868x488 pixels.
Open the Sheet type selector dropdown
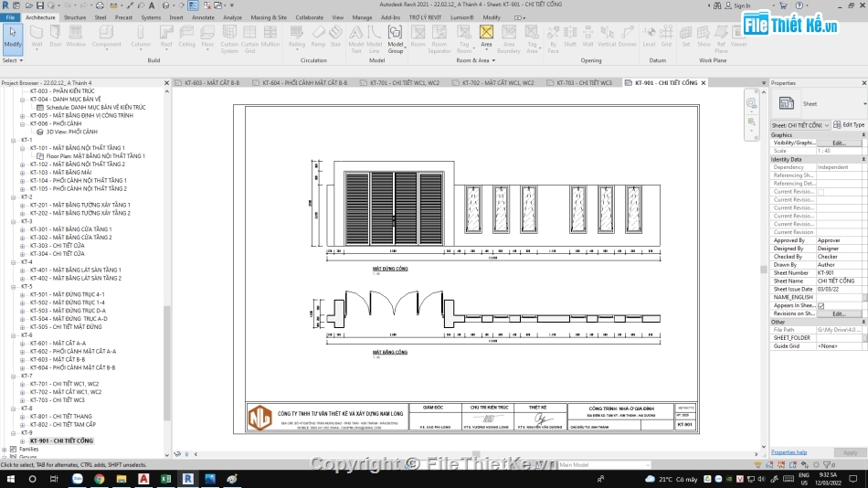[x=864, y=103]
